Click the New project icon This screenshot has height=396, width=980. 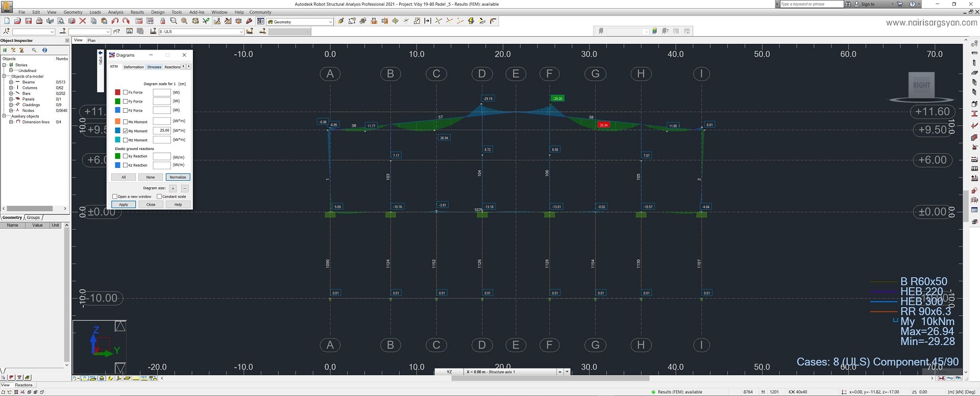7,21
